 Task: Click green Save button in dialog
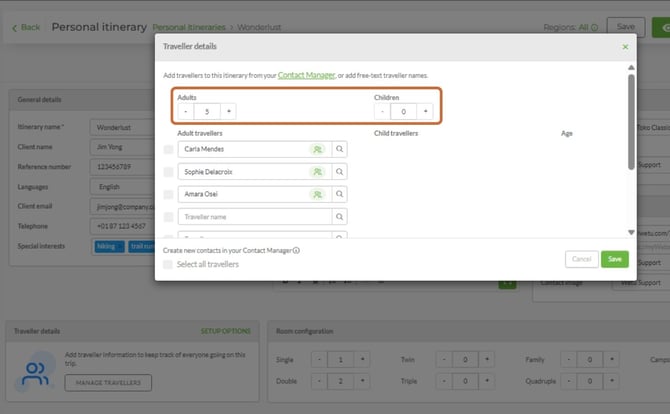coord(614,259)
